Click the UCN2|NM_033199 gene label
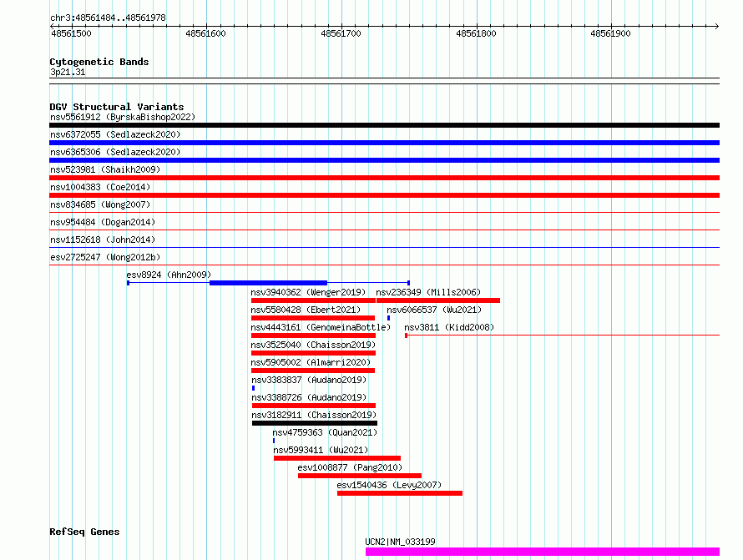This screenshot has height=560, width=743. coord(400,542)
